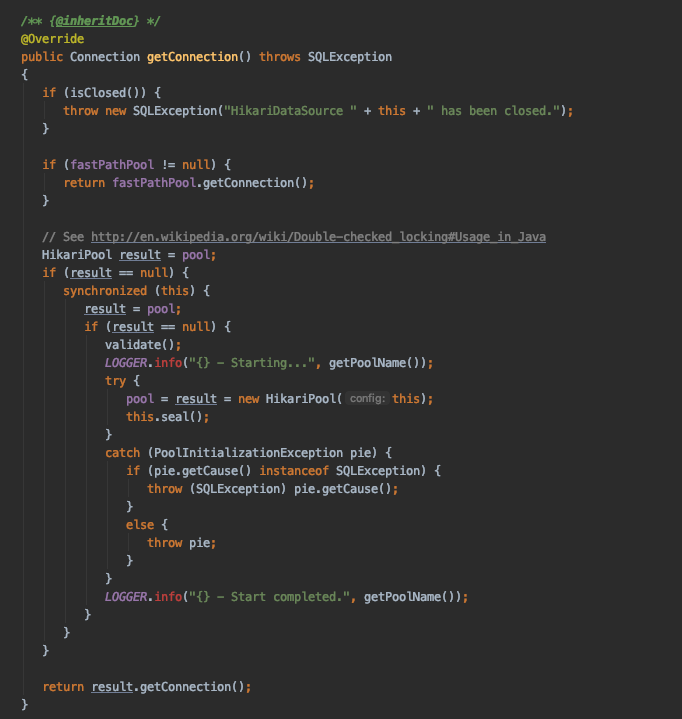Click PoolInitializationException in the catch clause
This screenshot has height=719, width=682.
pos(248,453)
